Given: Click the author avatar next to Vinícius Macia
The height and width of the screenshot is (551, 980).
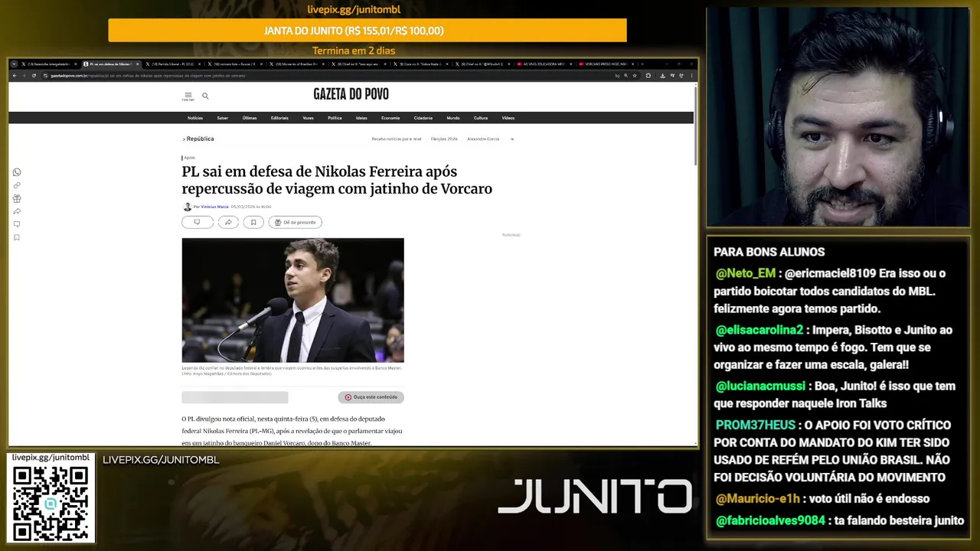Looking at the screenshot, I should 187,207.
